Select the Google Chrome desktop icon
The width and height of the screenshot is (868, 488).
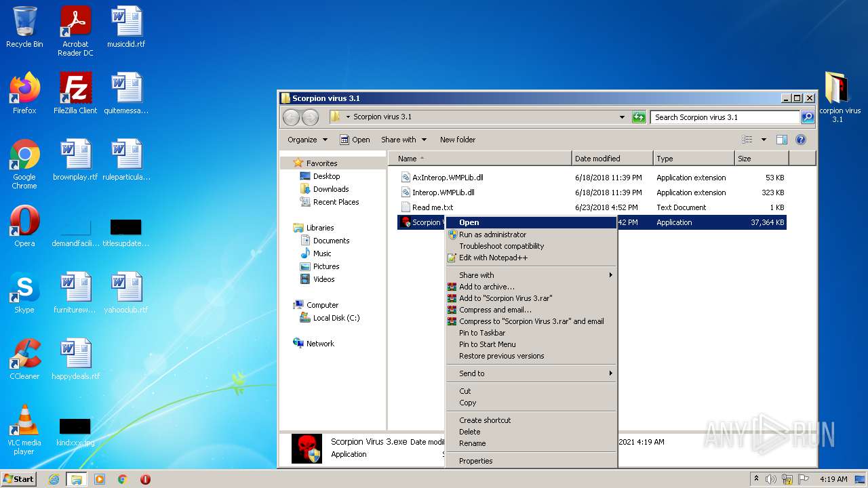24,164
